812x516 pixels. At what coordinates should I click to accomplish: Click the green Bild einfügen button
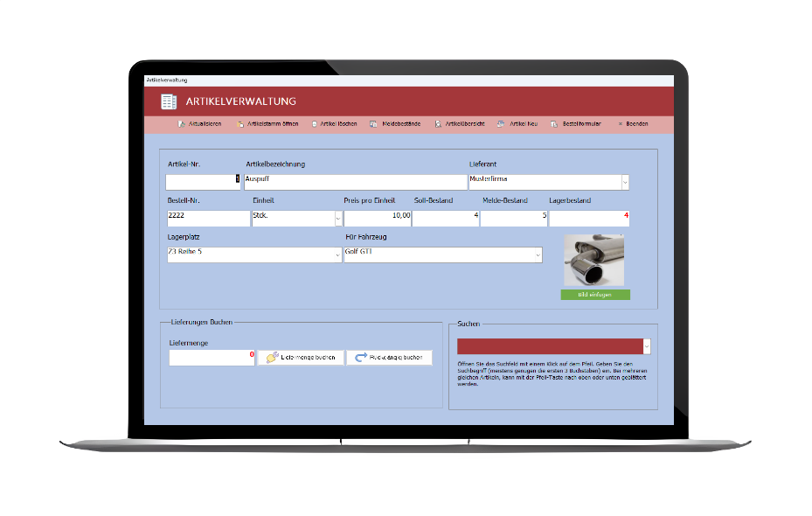pos(595,296)
